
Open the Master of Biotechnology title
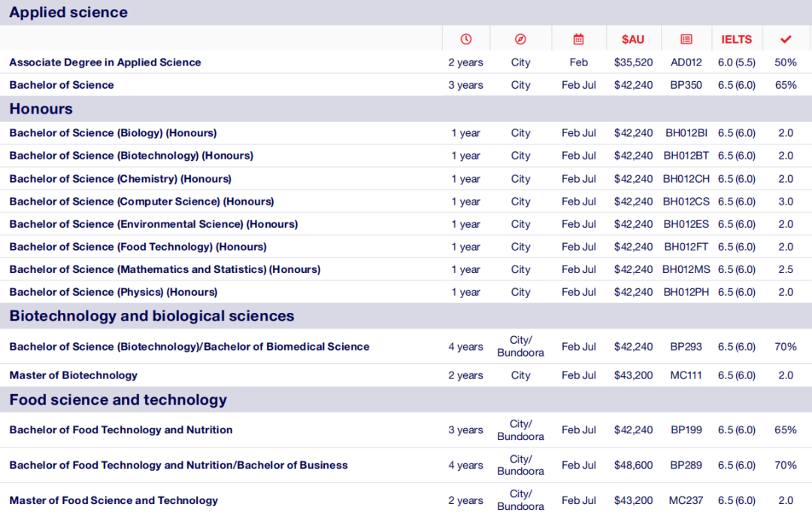(x=73, y=375)
